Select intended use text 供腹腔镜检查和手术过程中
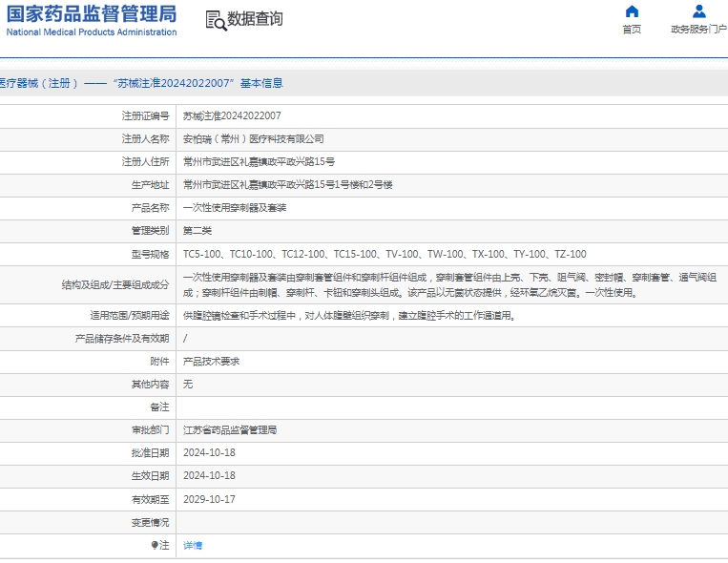 349,316
